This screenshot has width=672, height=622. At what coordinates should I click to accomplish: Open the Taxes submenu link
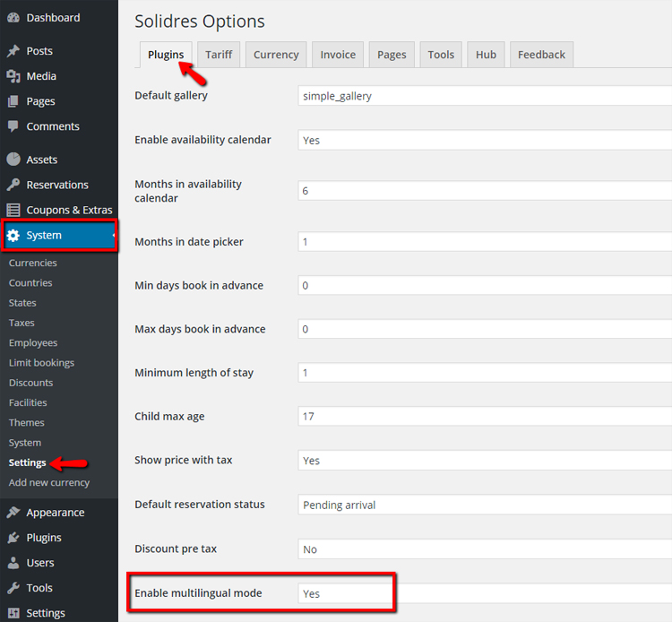pos(22,323)
